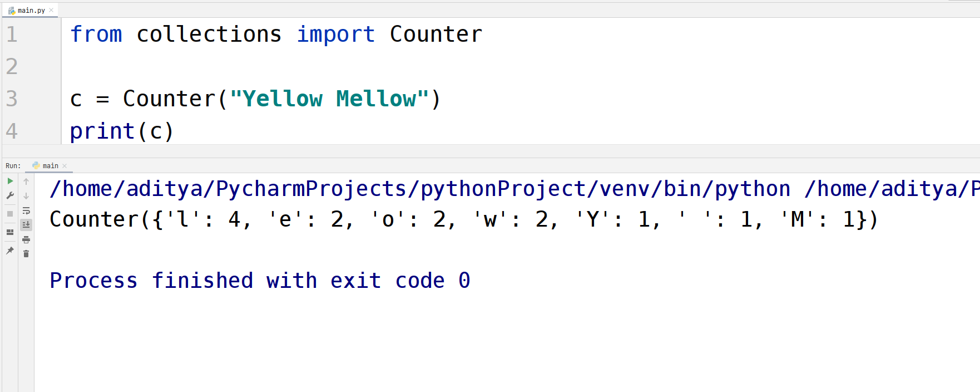
Task: Toggle soft-wrap in the console
Action: click(26, 210)
